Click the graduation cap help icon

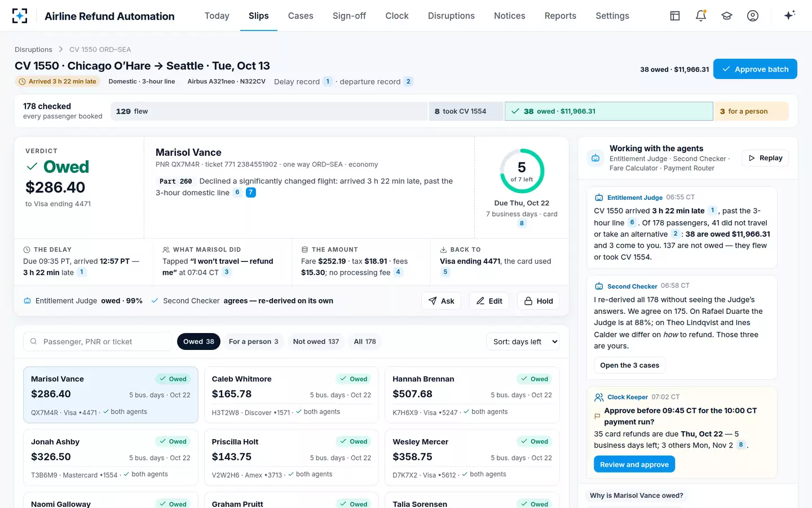(727, 16)
